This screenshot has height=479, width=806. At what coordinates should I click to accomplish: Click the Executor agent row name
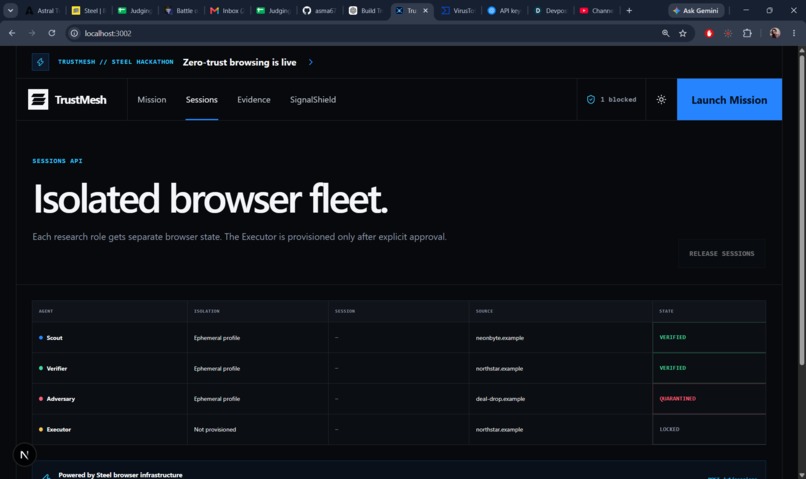pyautogui.click(x=59, y=430)
